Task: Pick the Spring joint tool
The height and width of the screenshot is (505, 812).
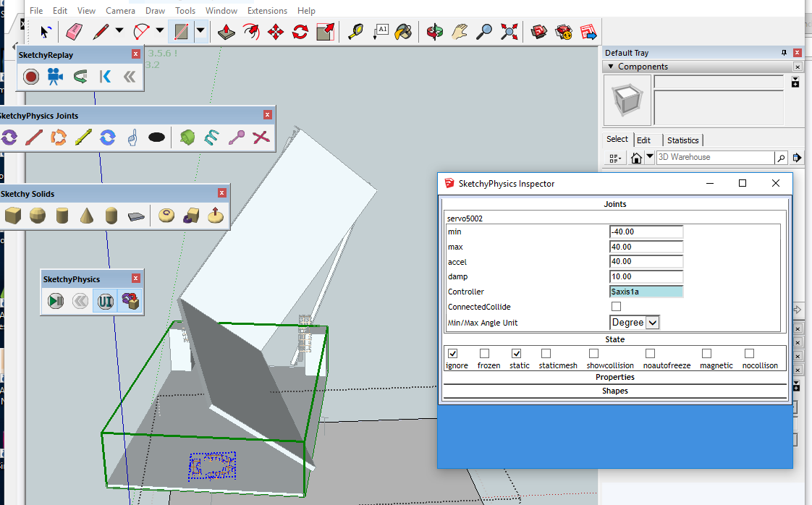Action: [x=212, y=137]
